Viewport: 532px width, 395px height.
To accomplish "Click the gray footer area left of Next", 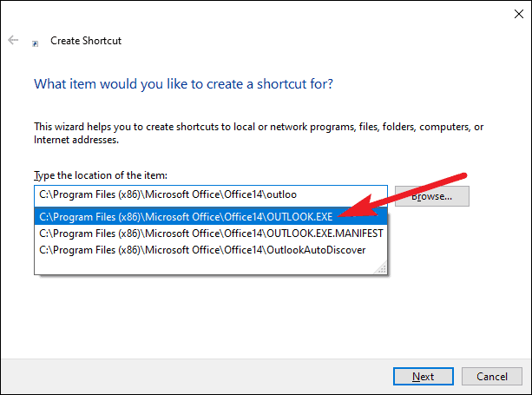I will coord(197,377).
